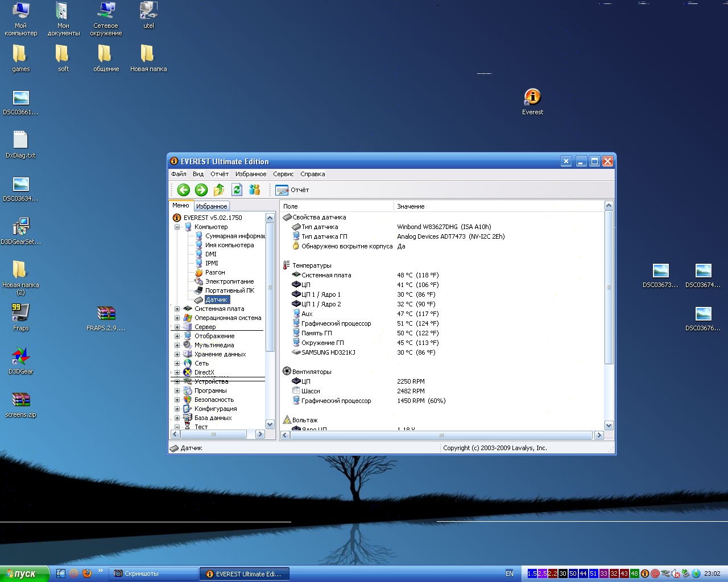The height and width of the screenshot is (582, 728).
Task: Select the IPMI tree item
Action: [x=212, y=263]
